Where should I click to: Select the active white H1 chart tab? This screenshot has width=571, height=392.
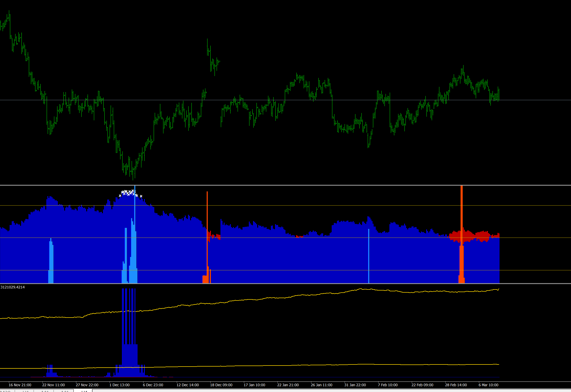[83, 391]
